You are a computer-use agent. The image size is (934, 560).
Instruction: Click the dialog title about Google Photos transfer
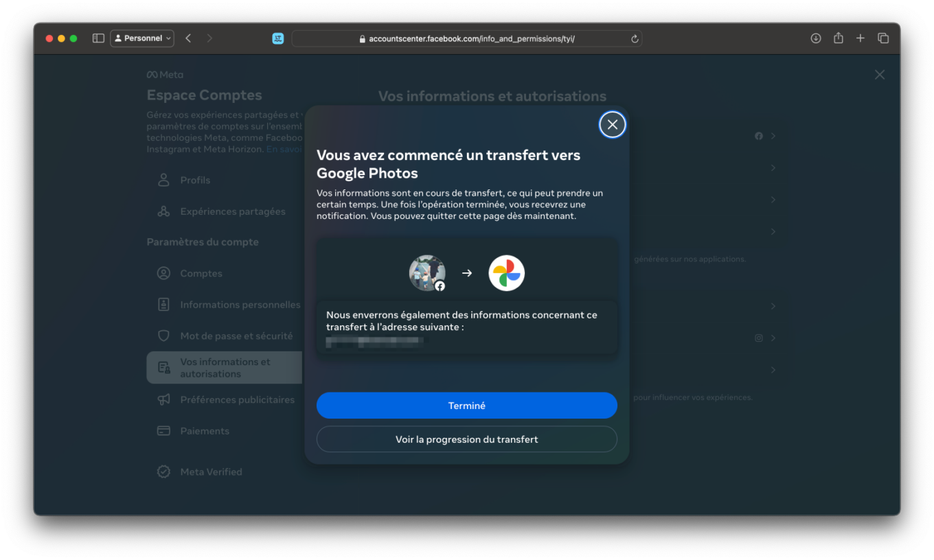[x=448, y=164]
